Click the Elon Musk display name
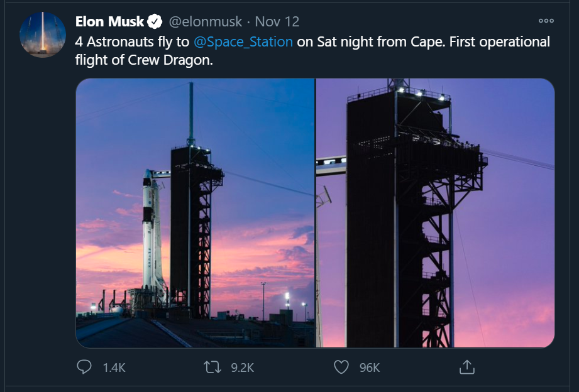The width and height of the screenshot is (579, 392). tap(109, 21)
